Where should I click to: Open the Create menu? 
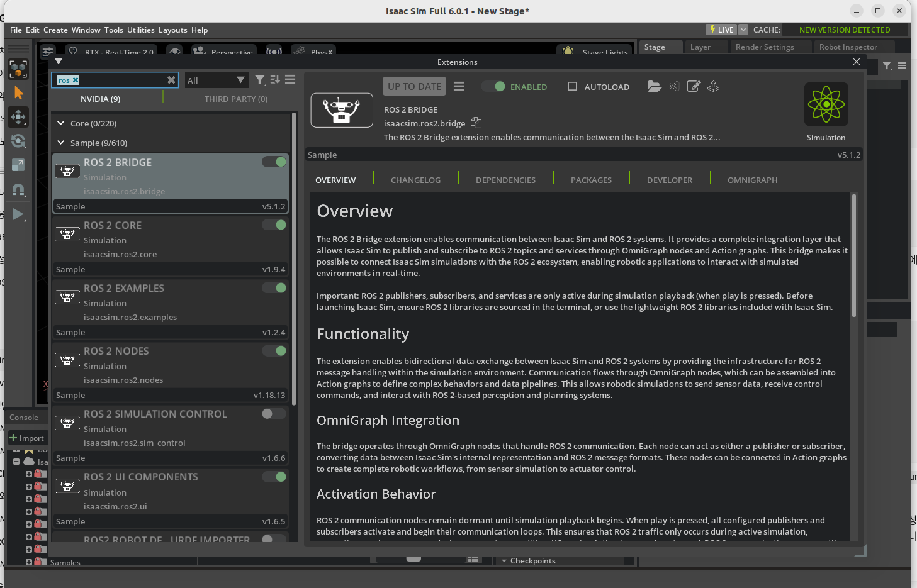55,30
